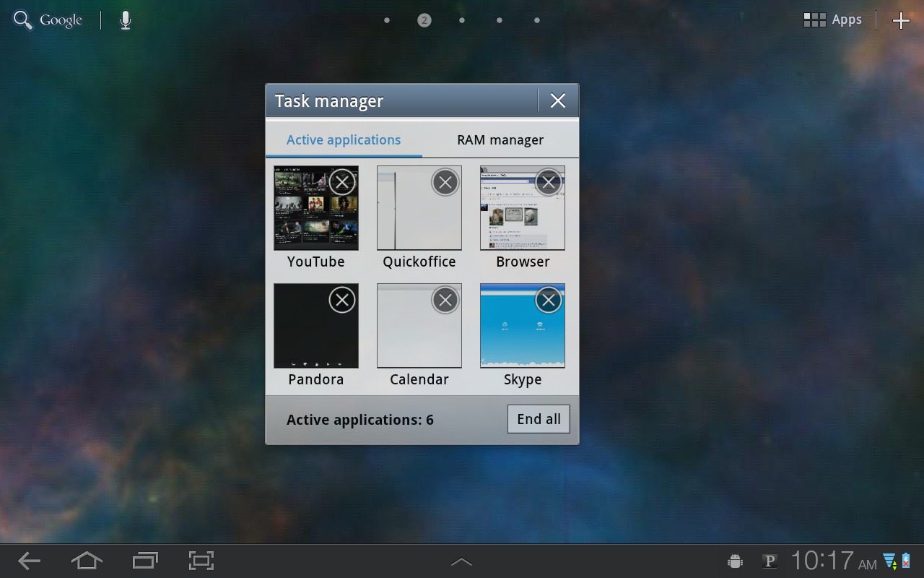Image resolution: width=924 pixels, height=578 pixels.
Task: Go back with the back arrow
Action: pos(29,561)
